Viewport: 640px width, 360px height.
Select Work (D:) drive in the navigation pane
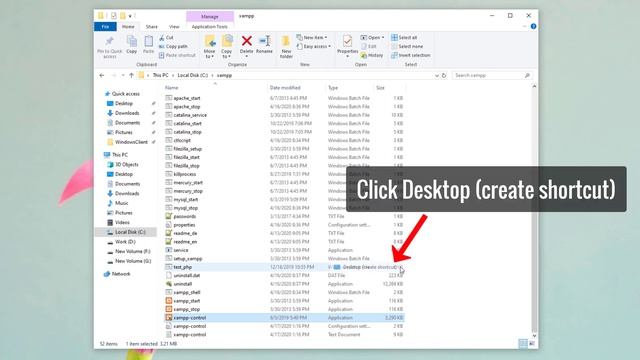point(121,242)
